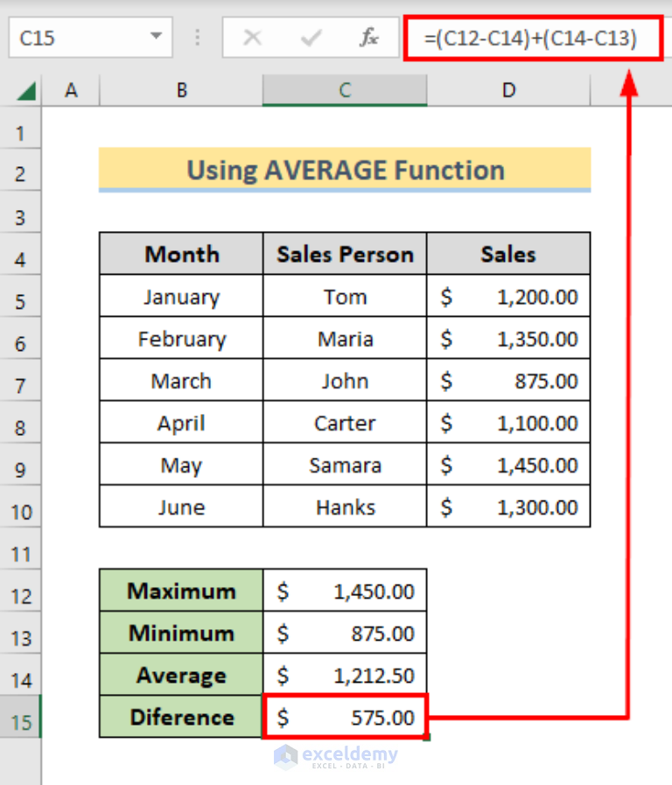Click the 'Maximum' label cell
Viewport: 672px width, 785px height.
coord(181,590)
